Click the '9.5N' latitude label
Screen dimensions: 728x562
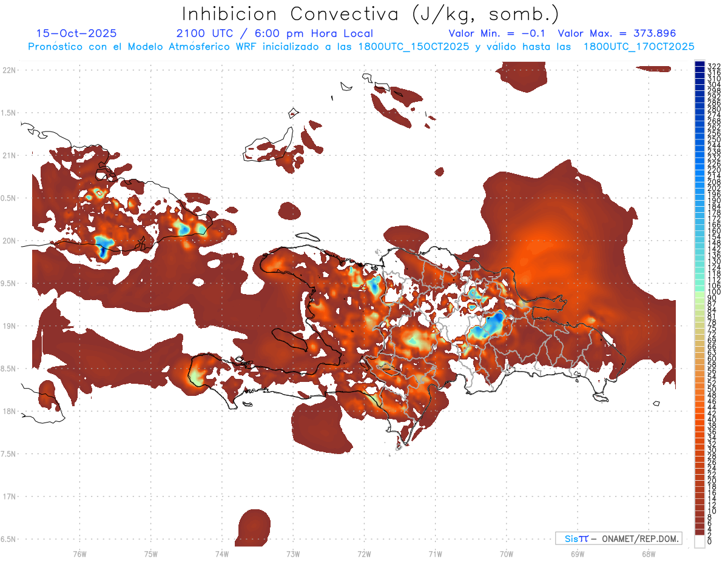click(x=9, y=283)
